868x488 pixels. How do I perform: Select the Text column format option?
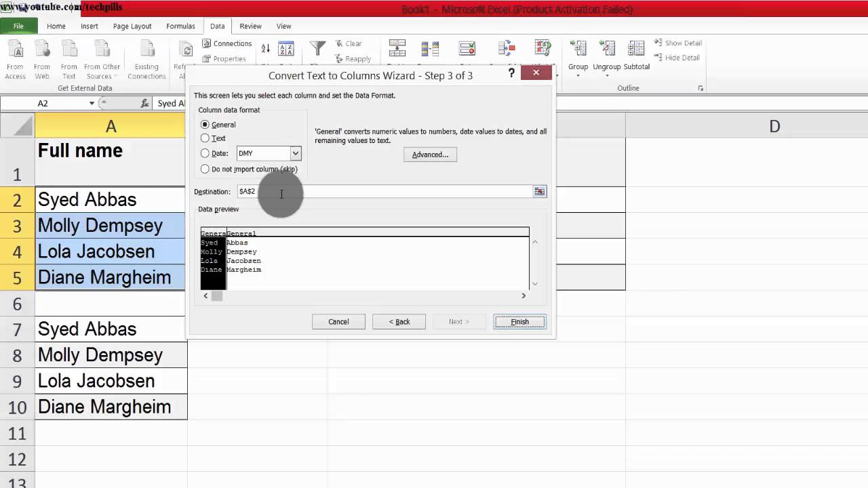[213, 138]
